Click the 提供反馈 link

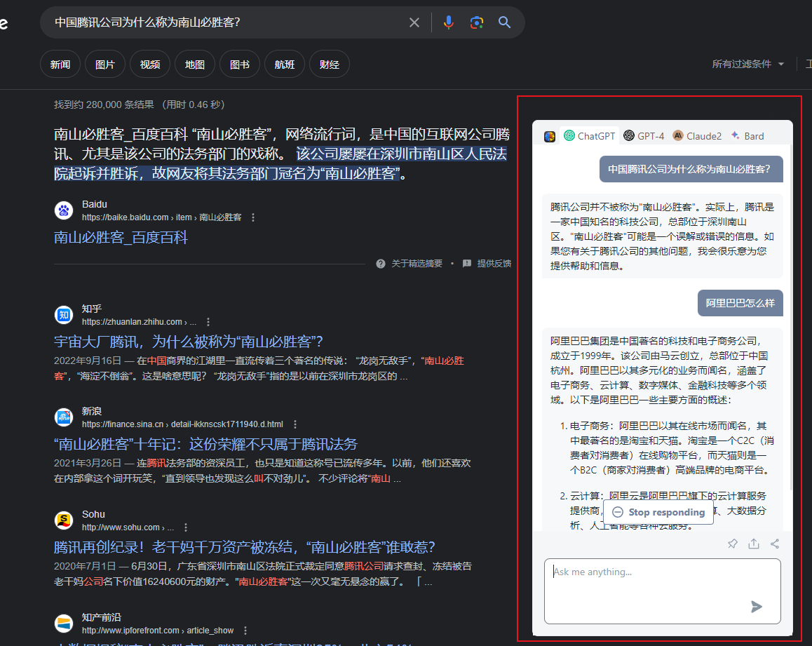pyautogui.click(x=494, y=264)
